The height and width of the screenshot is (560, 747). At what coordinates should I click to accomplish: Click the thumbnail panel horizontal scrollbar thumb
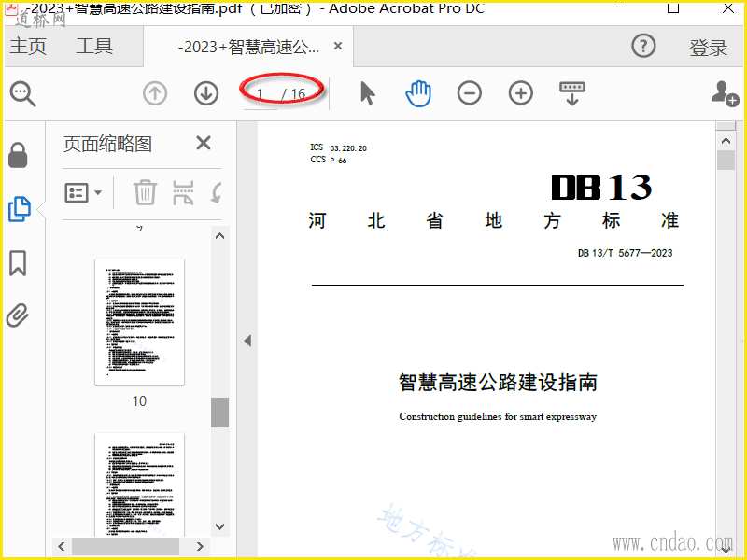tap(126, 546)
